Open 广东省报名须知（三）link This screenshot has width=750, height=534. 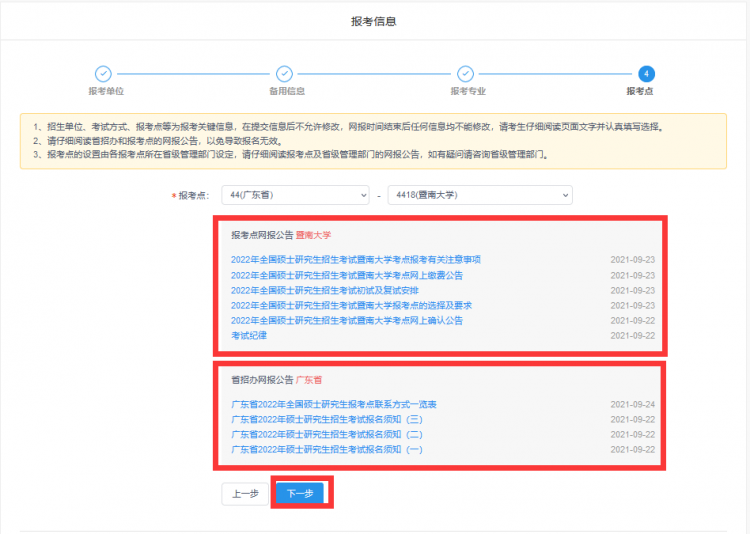pyautogui.click(x=327, y=419)
